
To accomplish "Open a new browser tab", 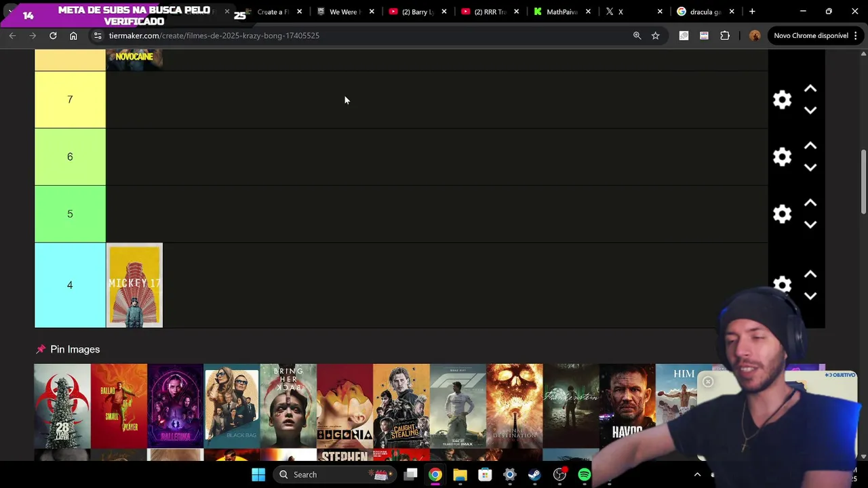I will pos(752,12).
